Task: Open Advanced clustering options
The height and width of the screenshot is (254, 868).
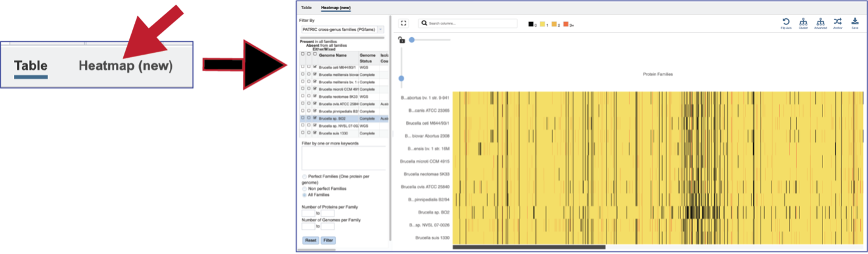Action: coord(821,21)
